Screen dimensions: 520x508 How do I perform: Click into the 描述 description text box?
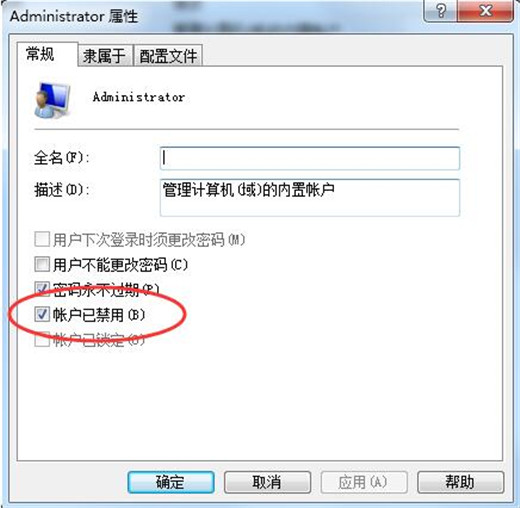coord(310,197)
